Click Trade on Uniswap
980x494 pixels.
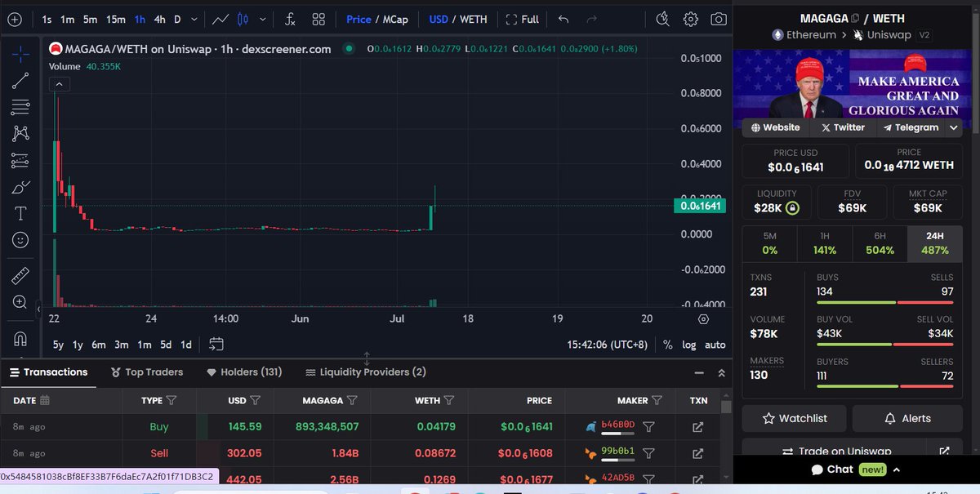click(x=836, y=451)
